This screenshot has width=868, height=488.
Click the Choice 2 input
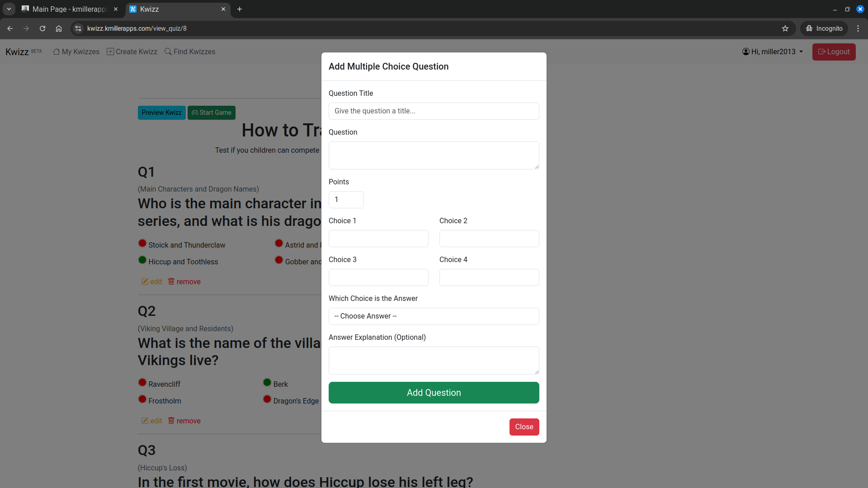[x=489, y=239]
